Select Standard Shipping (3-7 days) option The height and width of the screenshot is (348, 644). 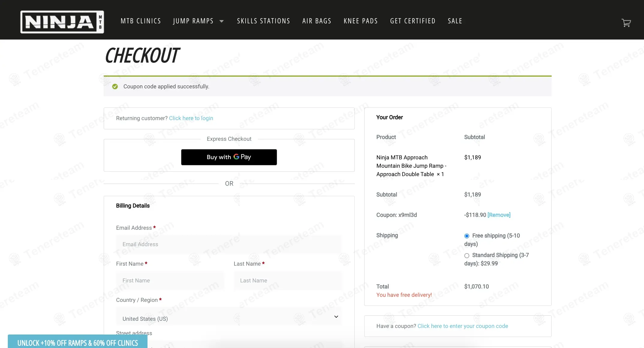tap(467, 255)
